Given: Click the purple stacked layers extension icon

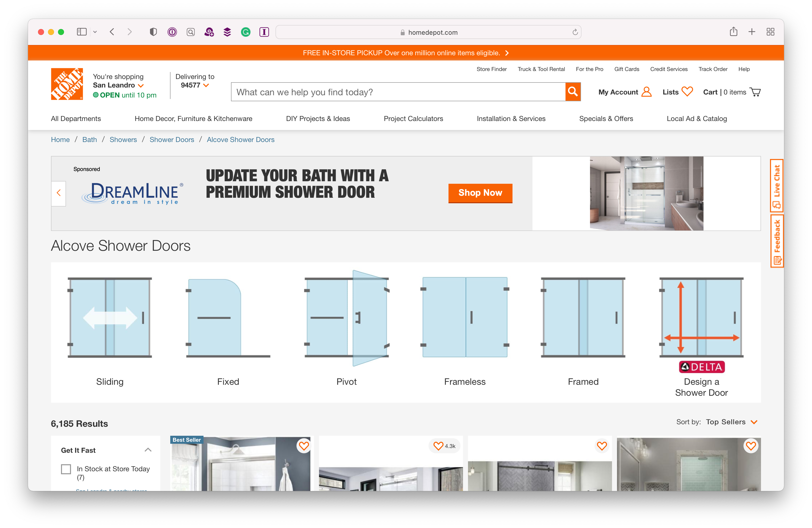Looking at the screenshot, I should (227, 32).
